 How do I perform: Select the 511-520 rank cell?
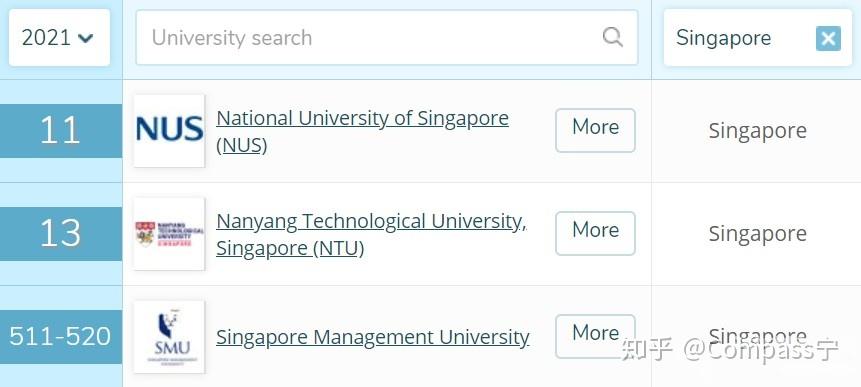tap(60, 336)
